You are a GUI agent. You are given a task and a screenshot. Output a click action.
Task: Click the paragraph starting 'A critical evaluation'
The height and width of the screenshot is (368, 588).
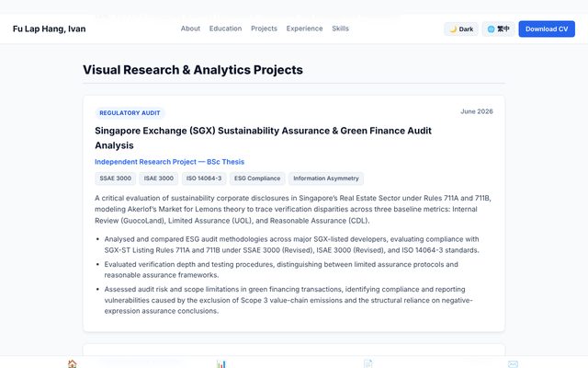(293, 209)
